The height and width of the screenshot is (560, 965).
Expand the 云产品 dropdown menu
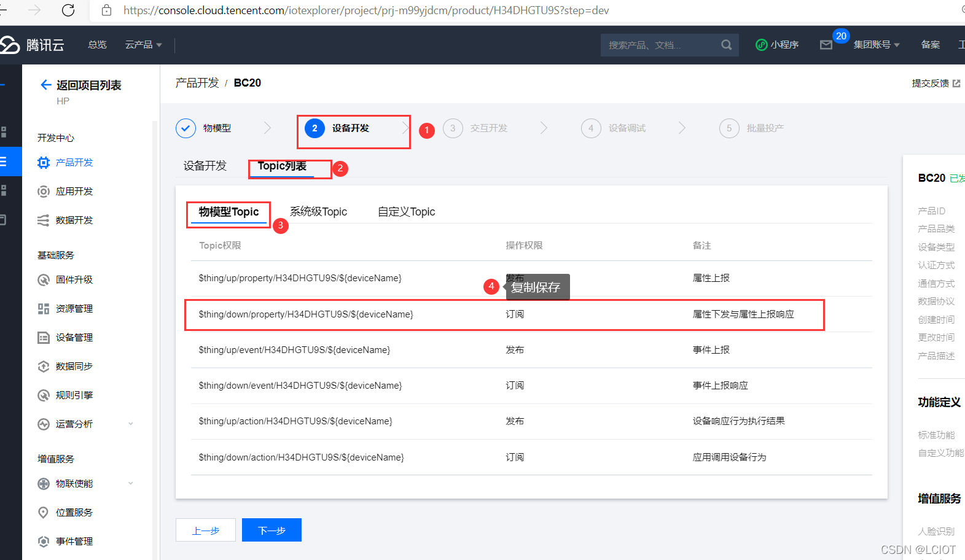(x=144, y=45)
